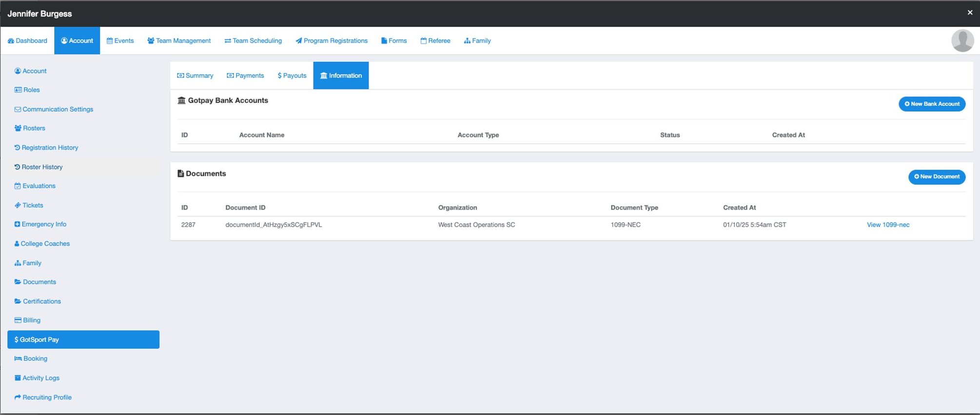
Task: Open Emergency Info in sidebar
Action: (40, 224)
